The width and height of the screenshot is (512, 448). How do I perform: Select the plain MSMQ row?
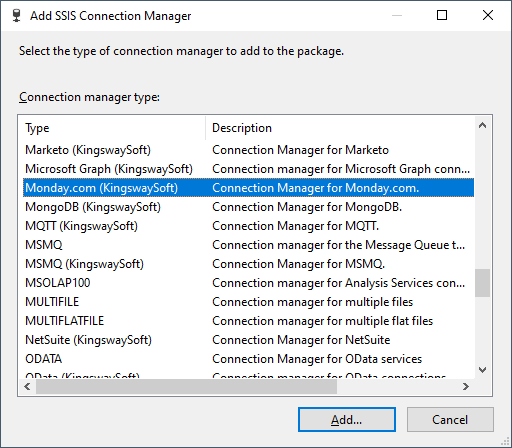[248, 245]
